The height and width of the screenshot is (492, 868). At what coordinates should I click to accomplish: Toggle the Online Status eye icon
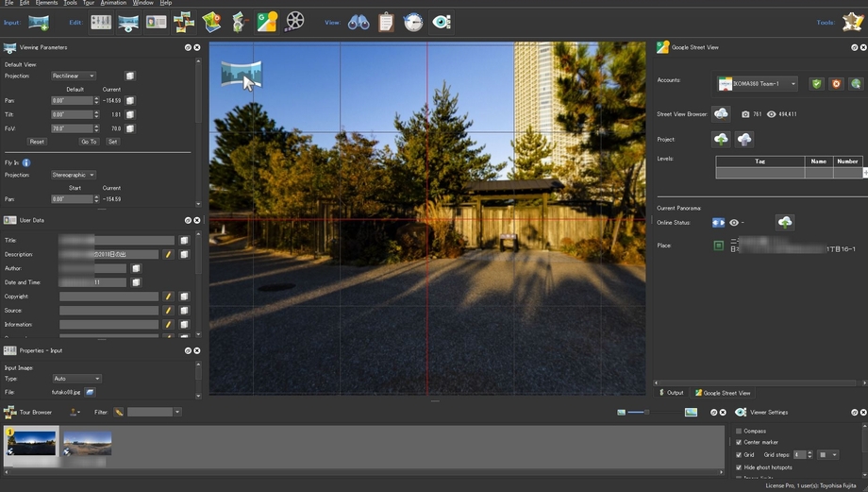(x=734, y=222)
